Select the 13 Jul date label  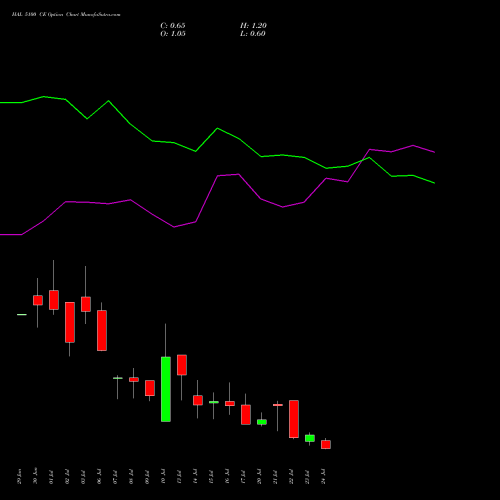[179, 477]
